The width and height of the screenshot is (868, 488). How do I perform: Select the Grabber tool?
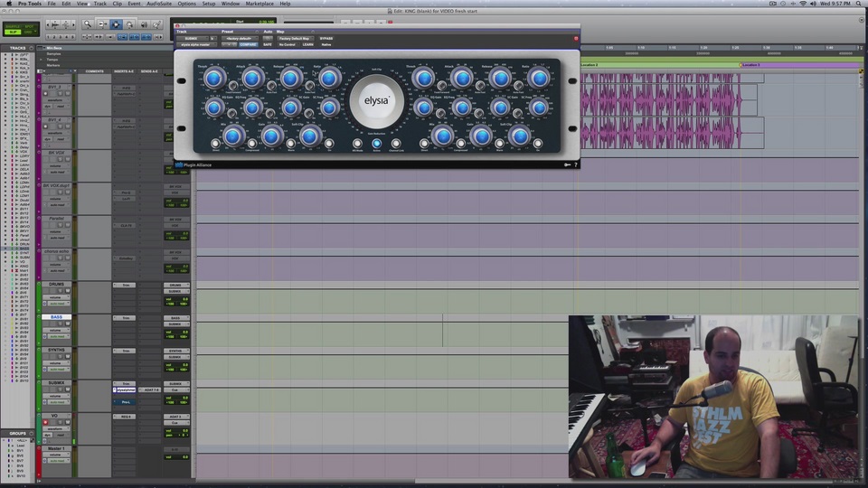click(x=129, y=24)
